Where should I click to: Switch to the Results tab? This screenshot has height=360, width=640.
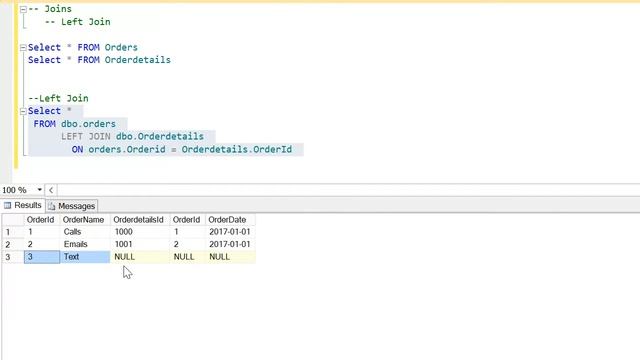pos(23,205)
